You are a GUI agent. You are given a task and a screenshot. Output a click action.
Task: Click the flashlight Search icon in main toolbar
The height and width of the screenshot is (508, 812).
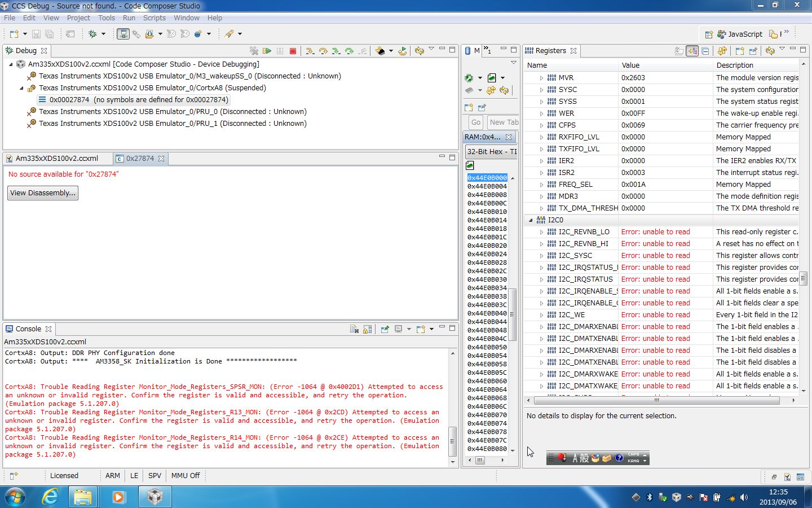point(229,34)
